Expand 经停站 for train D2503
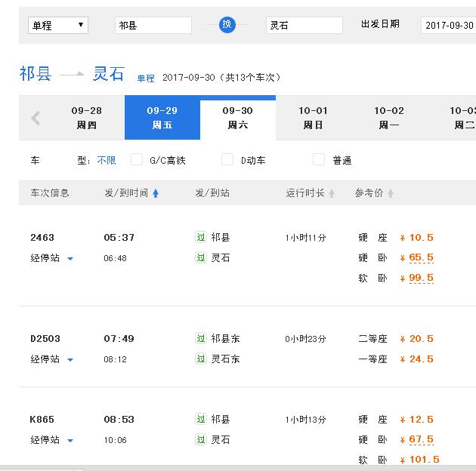Viewport: 476px width, 471px height. point(52,359)
